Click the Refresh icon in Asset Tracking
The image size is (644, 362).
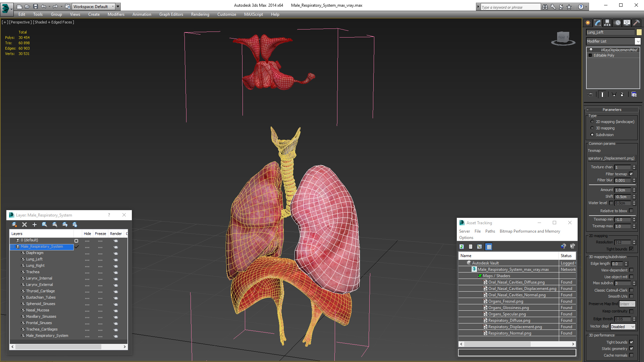(x=462, y=247)
